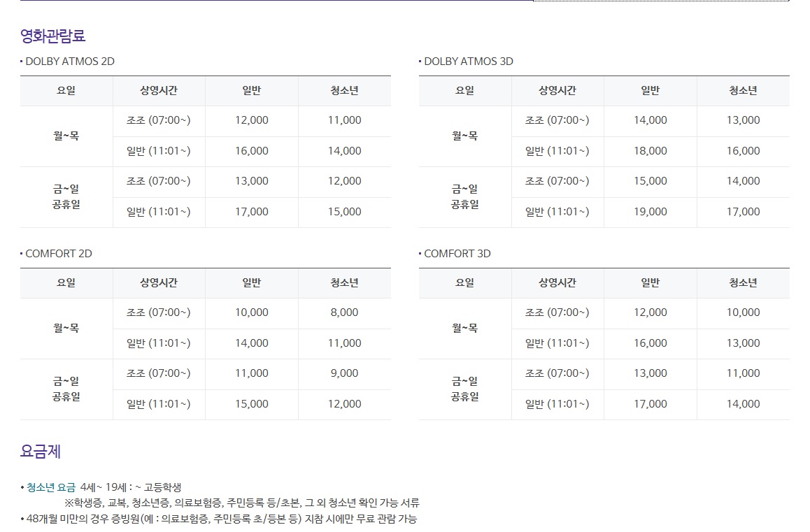Click 10,000 일반 price, COMFORT 2D 월~목 조조
This screenshot has height=532, width=810.
click(x=252, y=312)
